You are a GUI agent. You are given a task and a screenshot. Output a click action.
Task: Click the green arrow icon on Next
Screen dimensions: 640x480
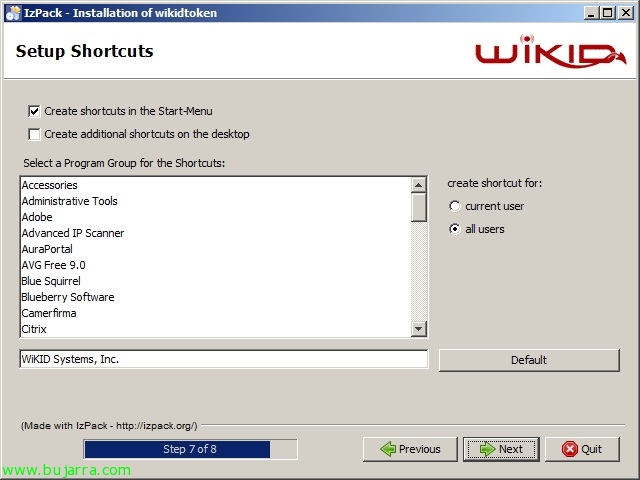coord(487,449)
